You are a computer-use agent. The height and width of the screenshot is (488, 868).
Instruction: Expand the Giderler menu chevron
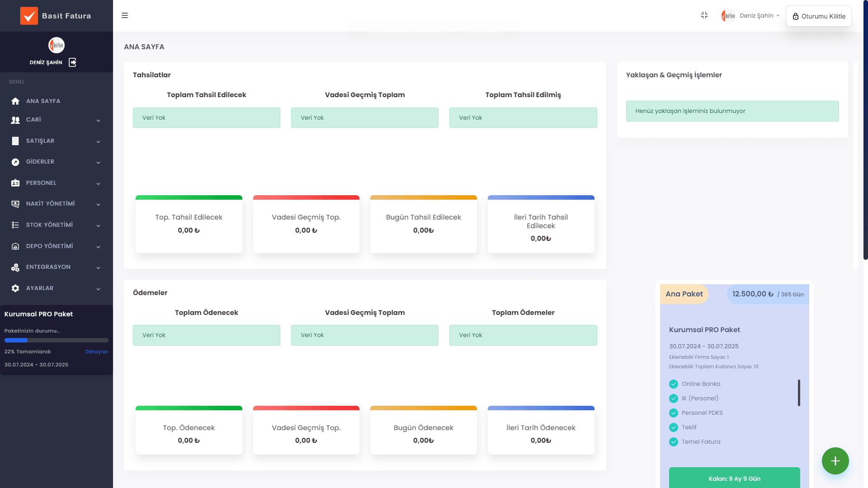click(x=98, y=163)
